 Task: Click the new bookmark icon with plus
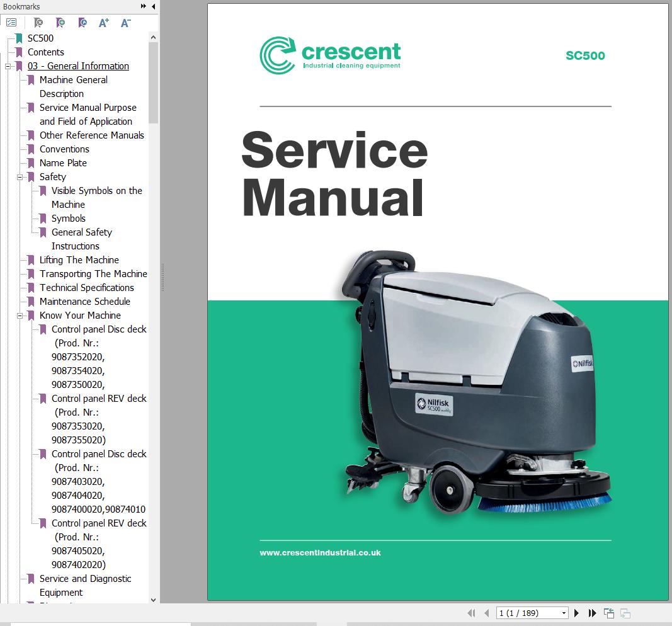60,23
